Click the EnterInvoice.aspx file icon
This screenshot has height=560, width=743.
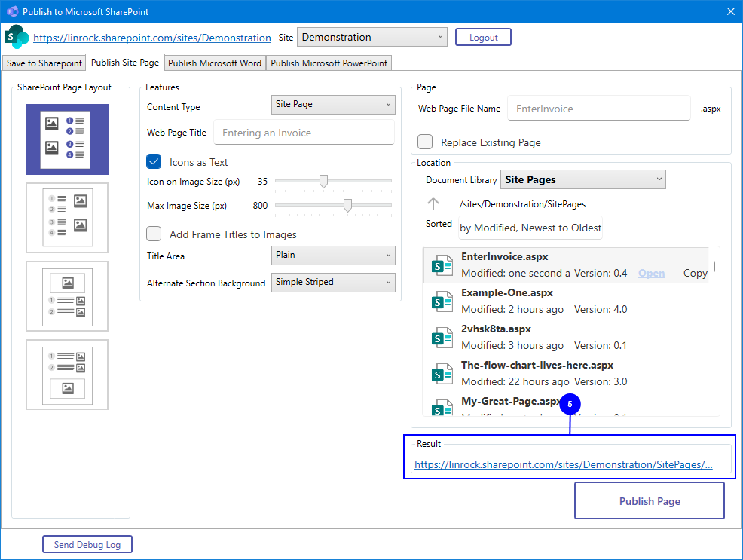pyautogui.click(x=441, y=265)
